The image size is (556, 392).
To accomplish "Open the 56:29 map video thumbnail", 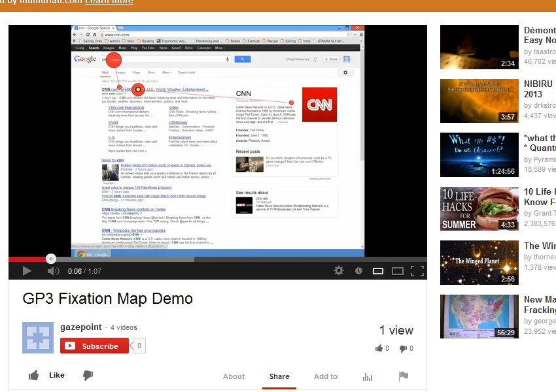I will click(479, 316).
